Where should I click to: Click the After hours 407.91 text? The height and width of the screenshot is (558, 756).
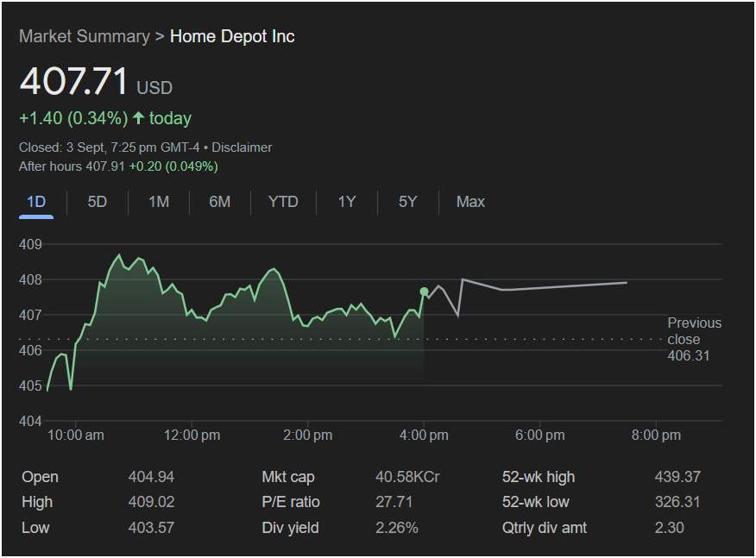click(72, 166)
